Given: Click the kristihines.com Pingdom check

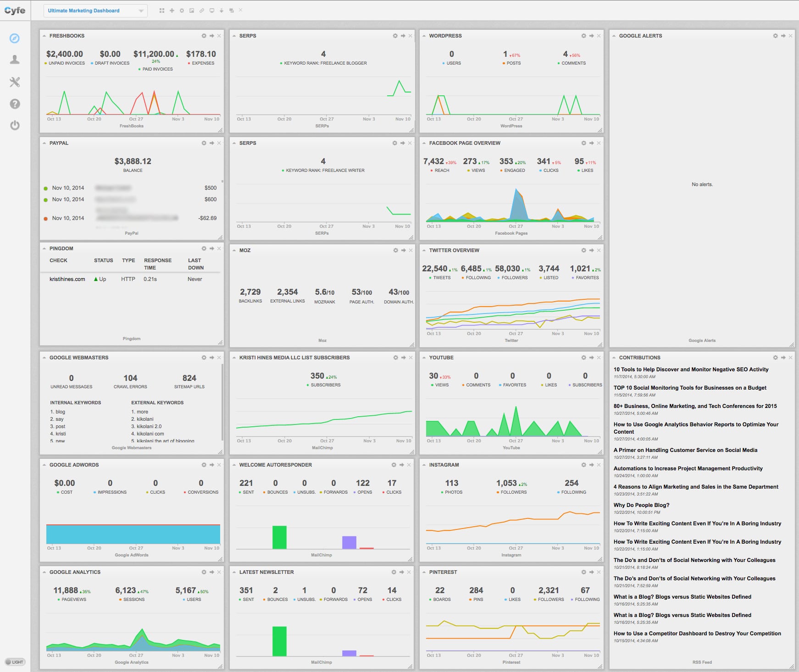Looking at the screenshot, I should [67, 279].
